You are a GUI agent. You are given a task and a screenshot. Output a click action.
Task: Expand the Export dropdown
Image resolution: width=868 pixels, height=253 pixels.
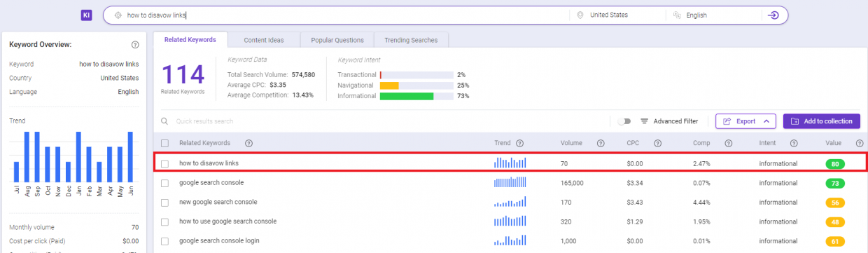745,121
